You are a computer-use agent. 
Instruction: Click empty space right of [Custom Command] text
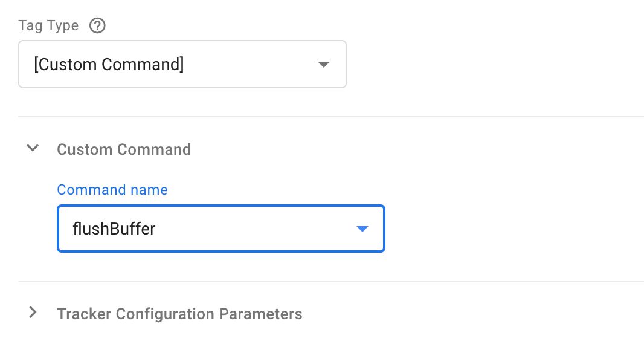tap(251, 64)
